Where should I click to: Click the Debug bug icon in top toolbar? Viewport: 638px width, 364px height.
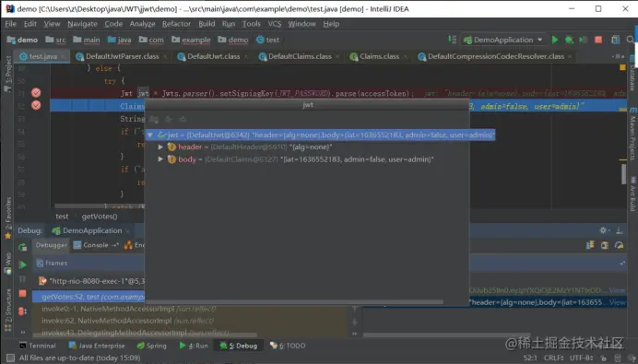pyautogui.click(x=569, y=40)
